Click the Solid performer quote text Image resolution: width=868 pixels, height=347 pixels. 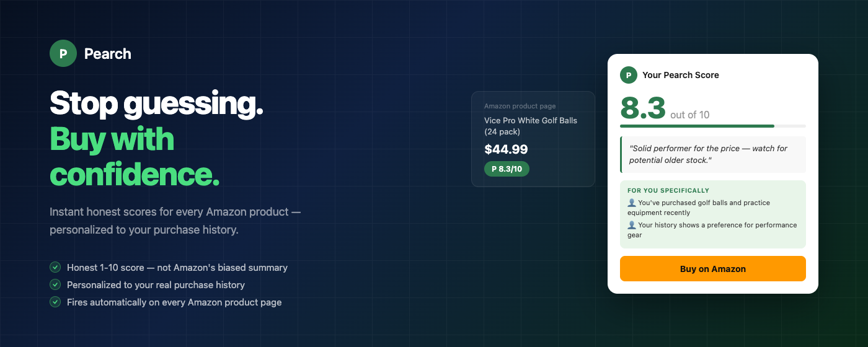click(x=708, y=154)
